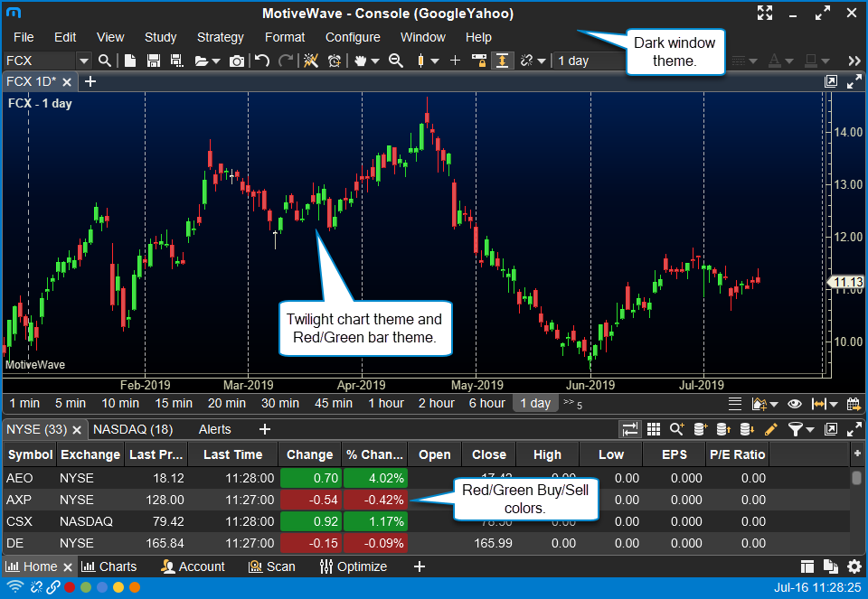Viewport: 868px width, 599px height.
Task: Toggle the eye visibility icon below chart
Action: click(x=795, y=404)
